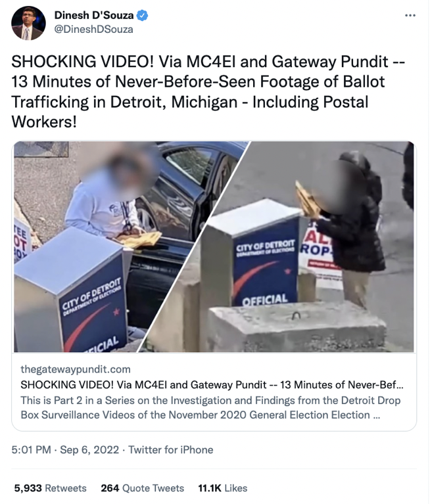Click the concrete barrier in the right photo
Viewport: 430px width, 504px height.
296,326
